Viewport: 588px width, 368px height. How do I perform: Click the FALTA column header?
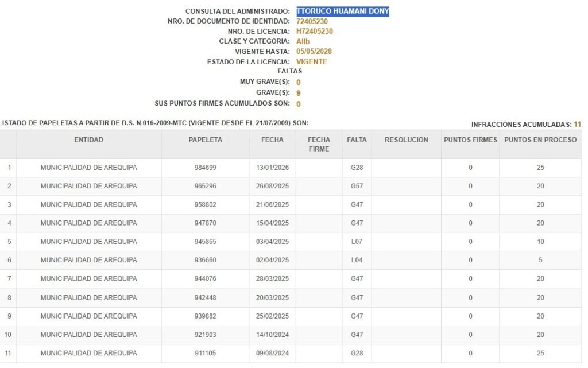357,140
